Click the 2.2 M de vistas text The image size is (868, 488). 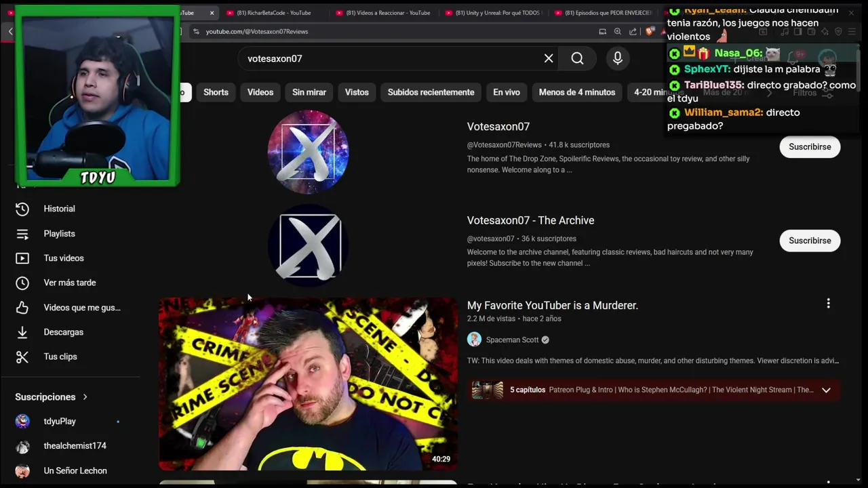[x=491, y=319]
